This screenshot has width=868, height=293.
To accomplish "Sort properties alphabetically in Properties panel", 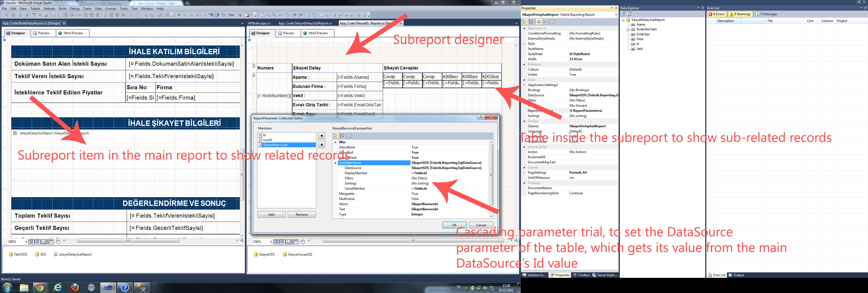I will pyautogui.click(x=531, y=22).
